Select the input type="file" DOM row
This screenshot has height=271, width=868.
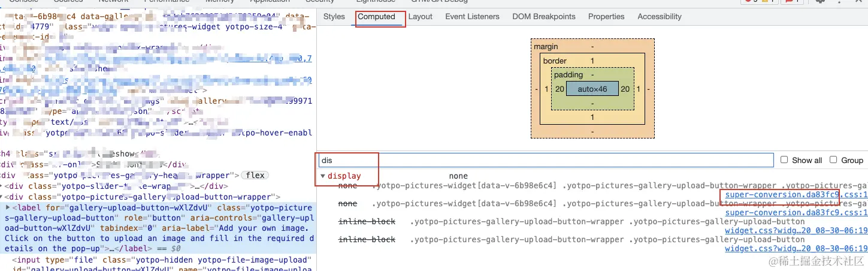pos(158,264)
